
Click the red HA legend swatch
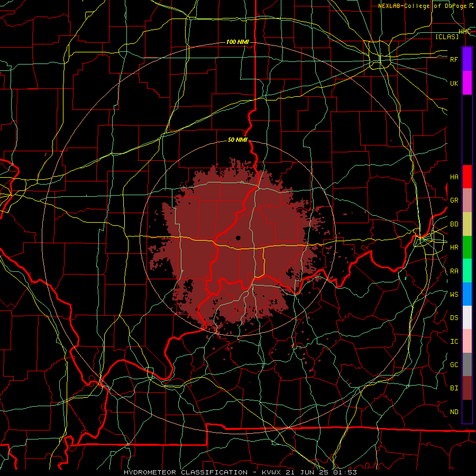click(x=467, y=177)
